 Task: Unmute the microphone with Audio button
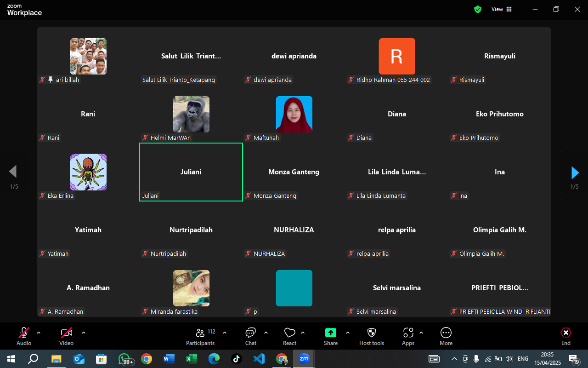pyautogui.click(x=24, y=336)
